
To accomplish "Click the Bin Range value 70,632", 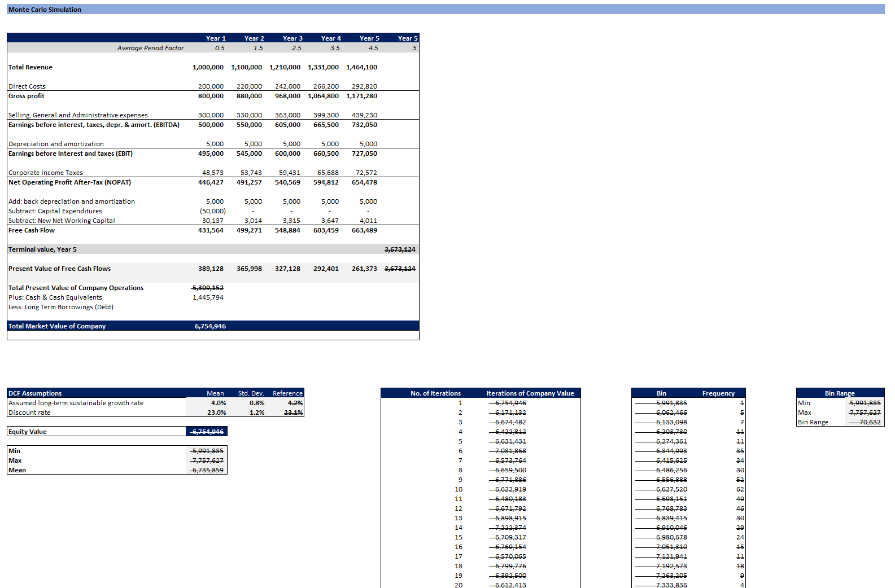I will coord(870,422).
